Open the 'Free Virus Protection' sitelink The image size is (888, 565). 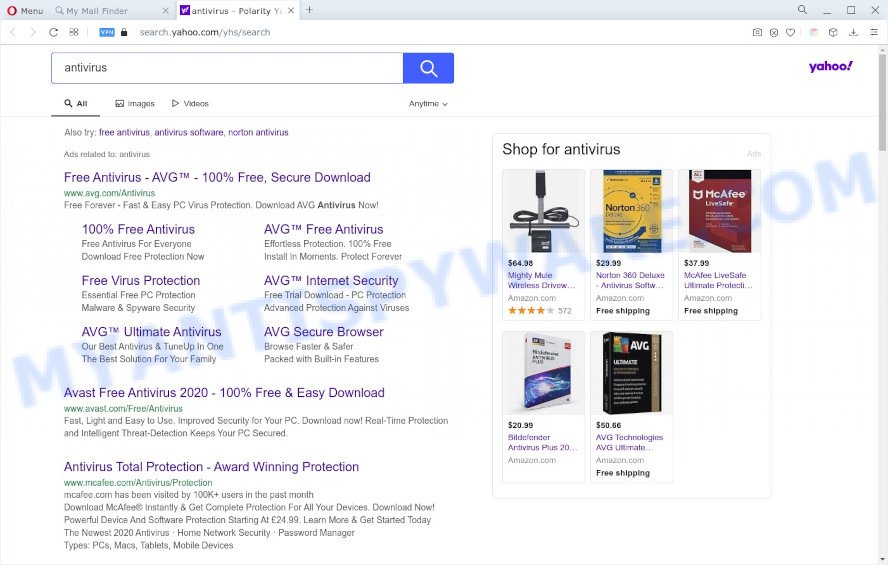pos(140,281)
